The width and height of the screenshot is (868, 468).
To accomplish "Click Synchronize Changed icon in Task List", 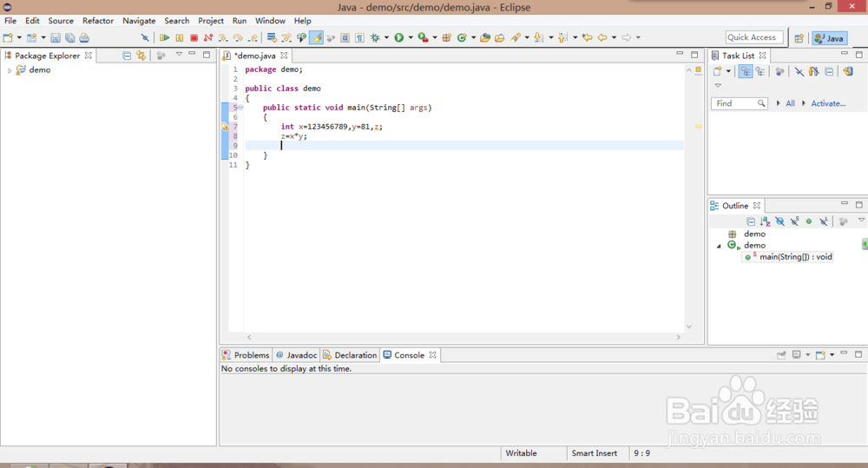I will point(848,71).
